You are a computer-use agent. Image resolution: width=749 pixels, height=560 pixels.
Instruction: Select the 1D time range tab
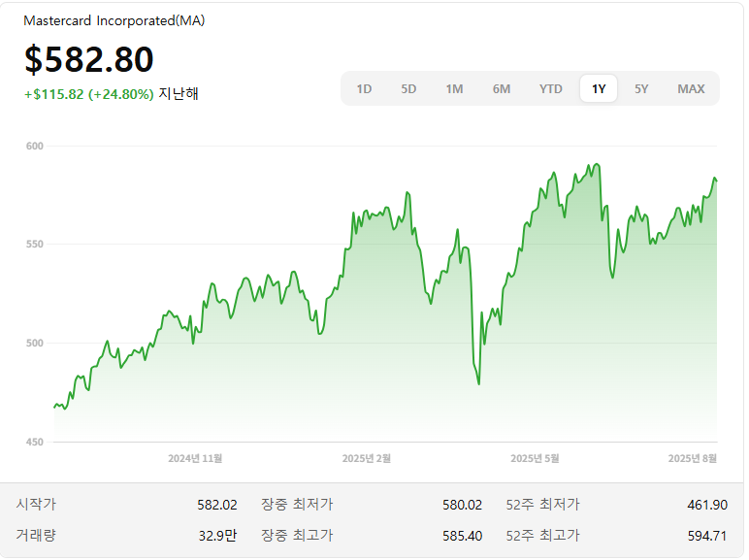(x=364, y=89)
